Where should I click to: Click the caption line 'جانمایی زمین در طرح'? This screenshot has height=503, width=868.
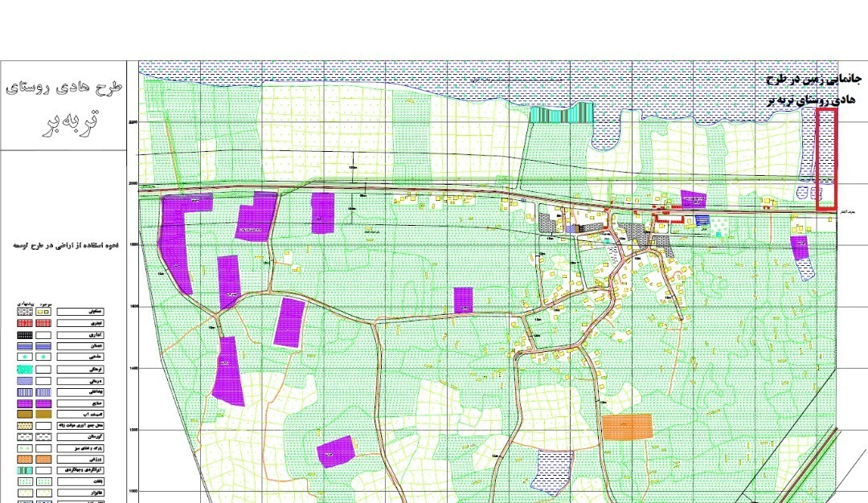[813, 79]
